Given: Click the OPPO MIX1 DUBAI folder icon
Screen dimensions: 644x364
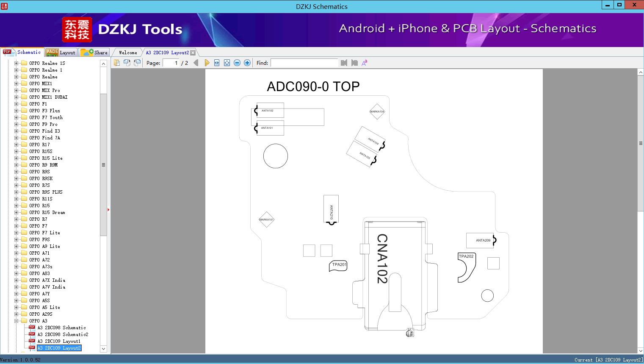Looking at the screenshot, I should 24,97.
